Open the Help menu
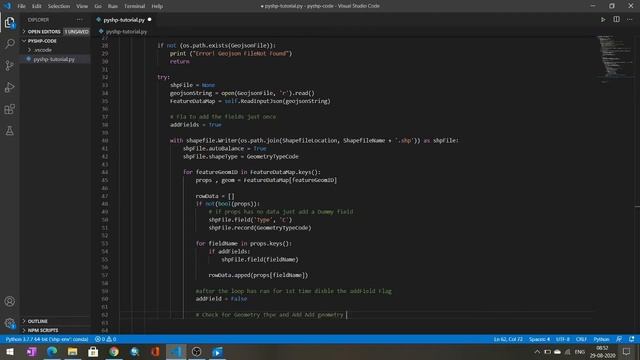The width and height of the screenshot is (640, 360). (x=157, y=6)
